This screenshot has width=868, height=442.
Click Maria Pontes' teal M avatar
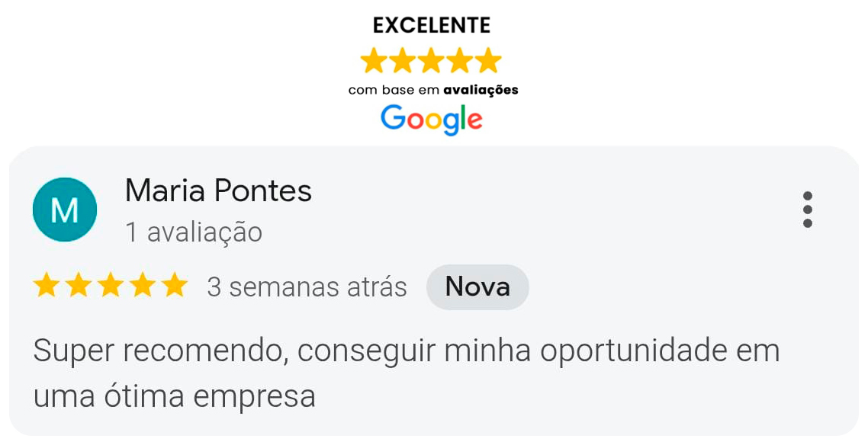click(65, 210)
